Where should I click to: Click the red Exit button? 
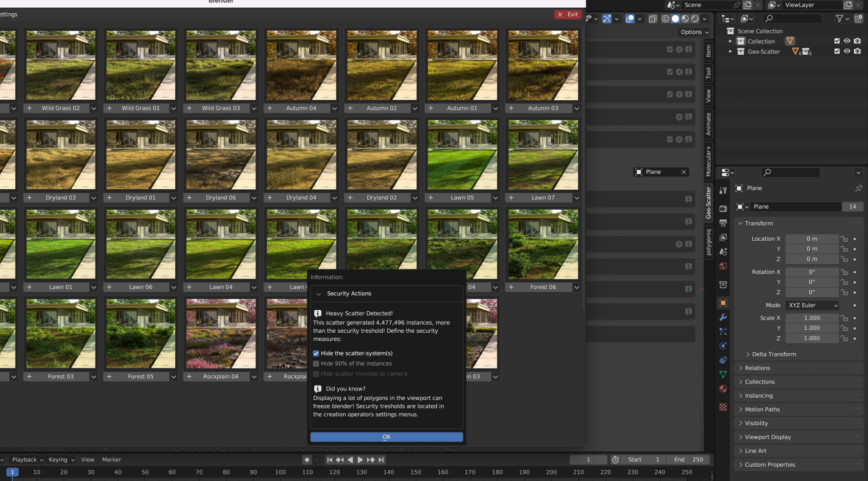[568, 14]
